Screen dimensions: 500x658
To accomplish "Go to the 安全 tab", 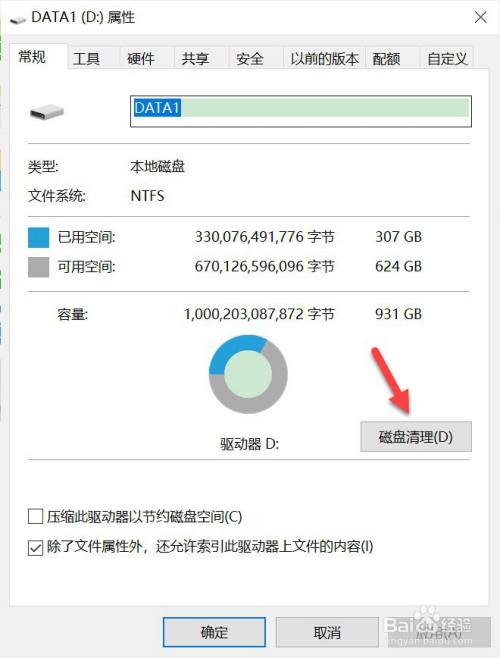I will click(x=250, y=58).
